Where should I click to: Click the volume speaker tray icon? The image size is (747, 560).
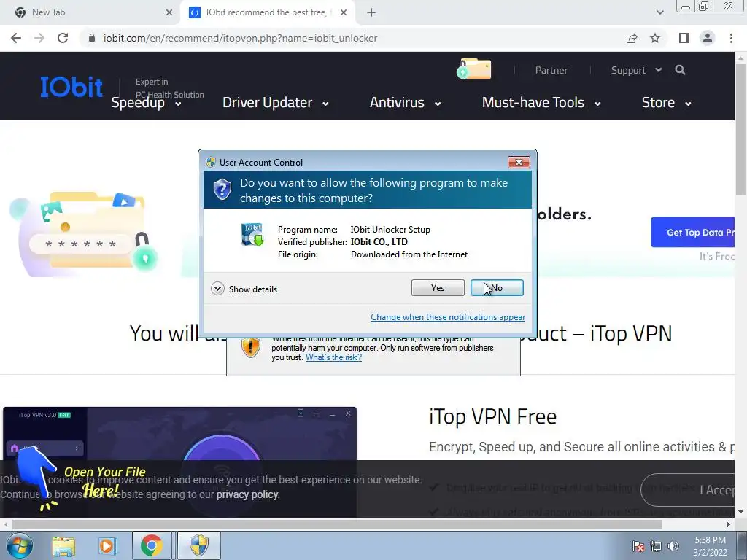(673, 547)
